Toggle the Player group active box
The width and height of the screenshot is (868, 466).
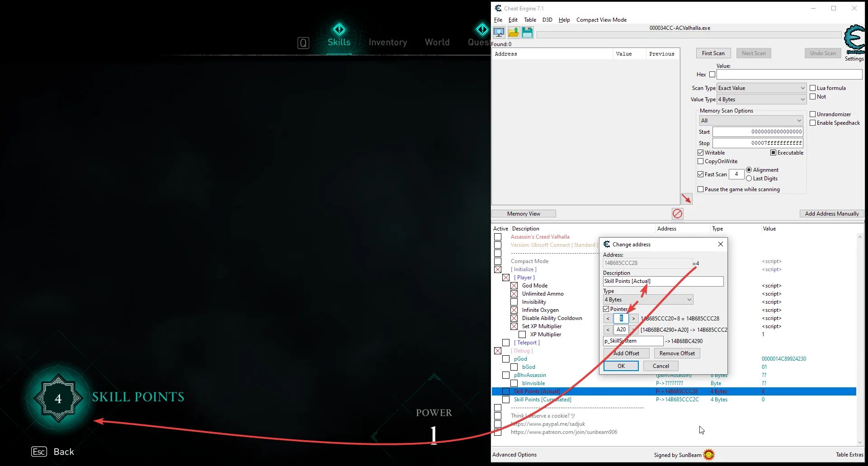coord(506,278)
